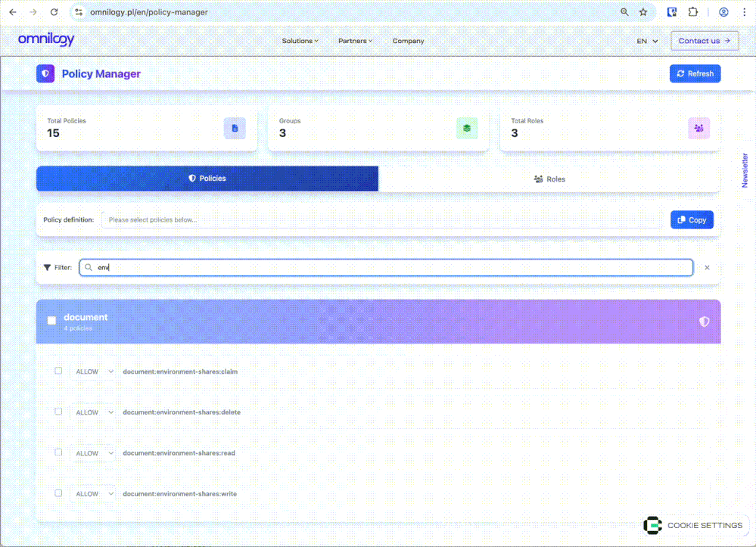Switch to the Roles tab

coord(549,179)
